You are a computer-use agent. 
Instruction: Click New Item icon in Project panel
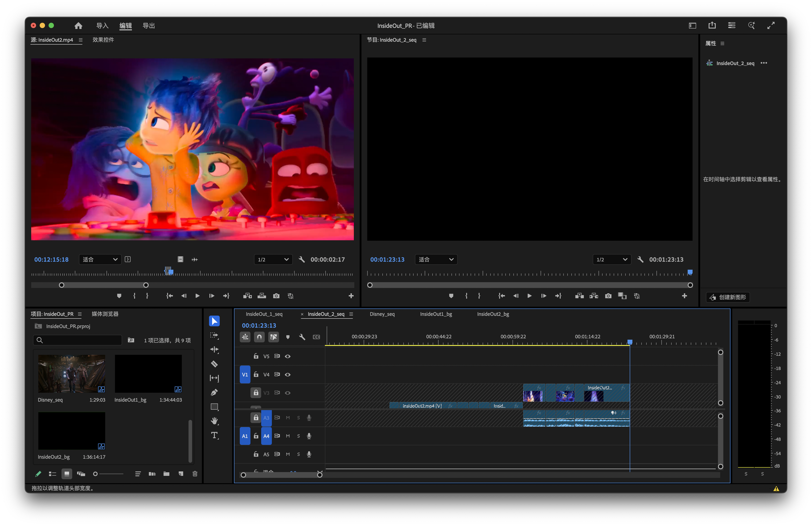[181, 474]
